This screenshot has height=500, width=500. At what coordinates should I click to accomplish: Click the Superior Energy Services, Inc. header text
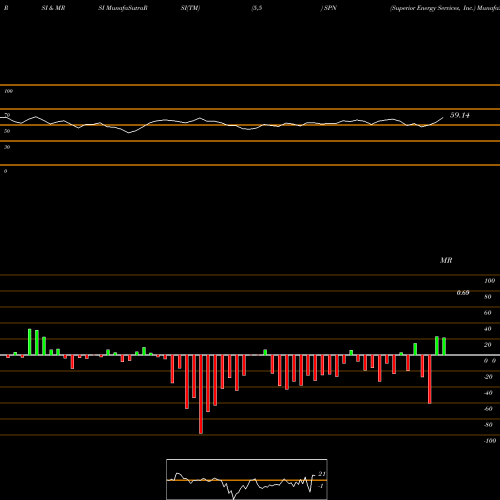[x=432, y=8]
